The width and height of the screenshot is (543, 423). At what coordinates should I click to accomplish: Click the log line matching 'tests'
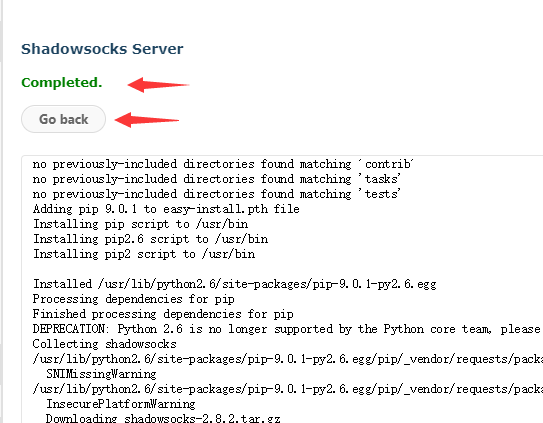[216, 194]
